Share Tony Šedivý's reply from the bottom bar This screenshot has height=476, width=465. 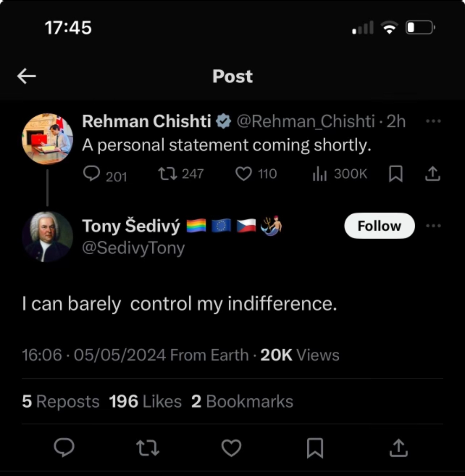398,448
